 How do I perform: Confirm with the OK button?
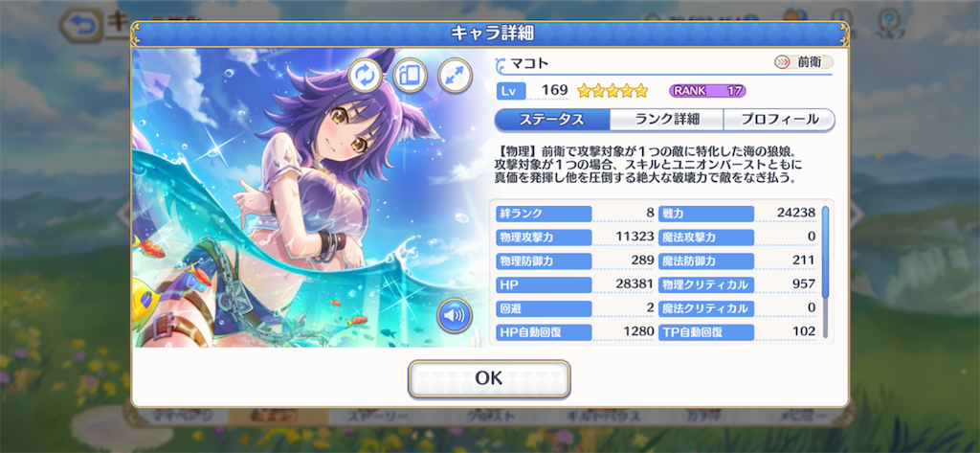coord(489,378)
